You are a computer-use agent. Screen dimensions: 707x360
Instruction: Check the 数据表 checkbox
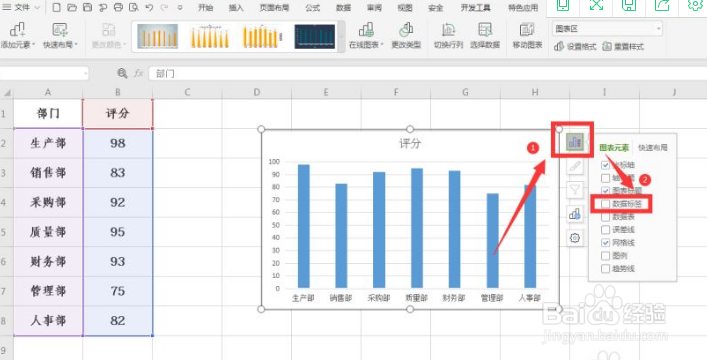[x=606, y=217]
